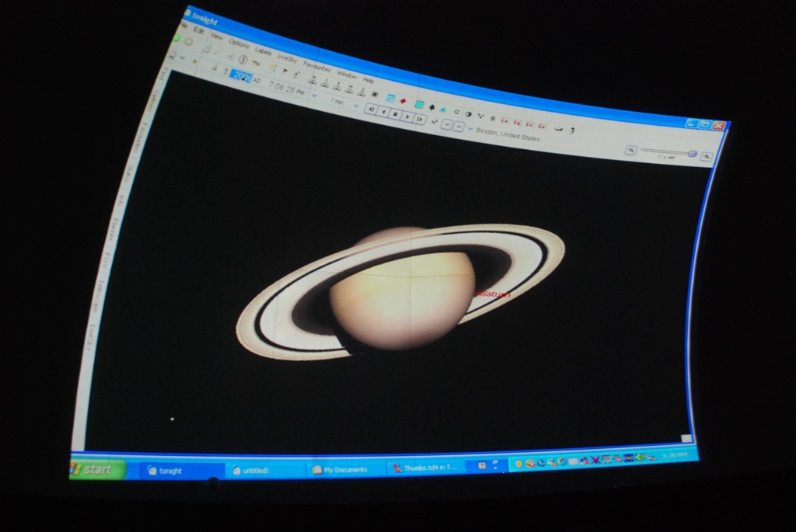Click the highlighted year field in date
The image size is (796, 532).
click(241, 75)
